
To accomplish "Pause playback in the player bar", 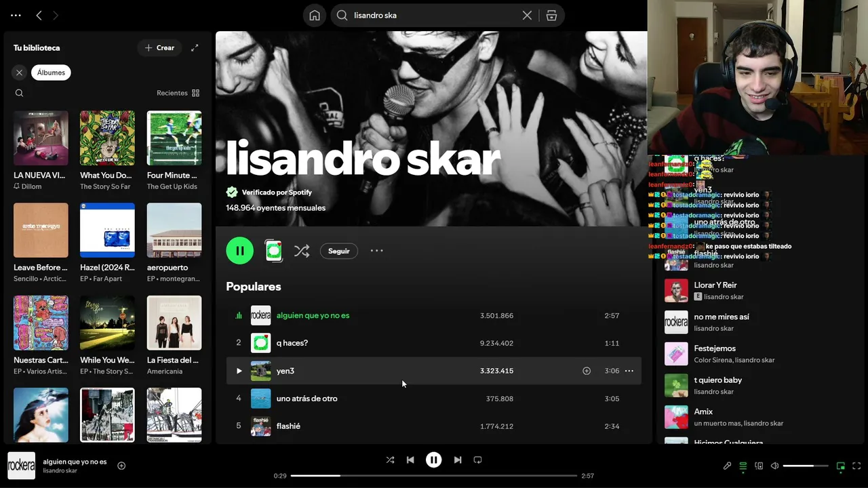I will [x=434, y=460].
